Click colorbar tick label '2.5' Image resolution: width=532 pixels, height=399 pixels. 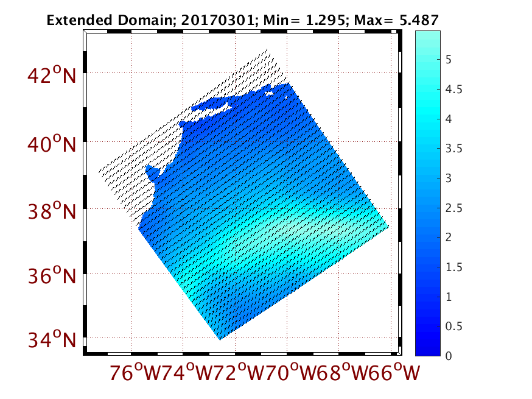[453, 208]
